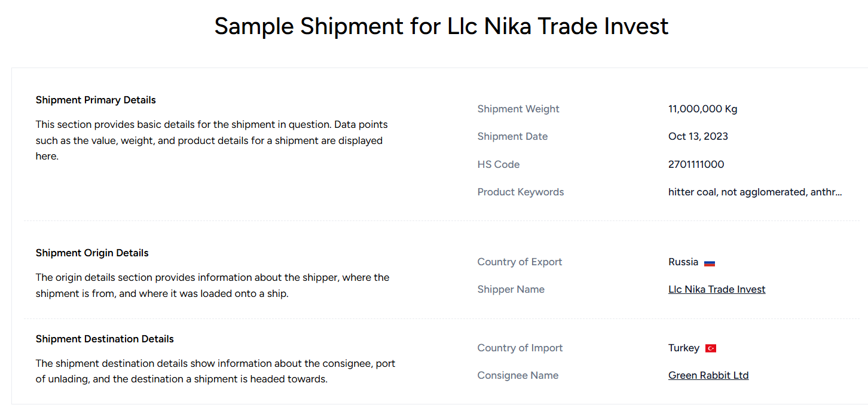This screenshot has width=868, height=420.
Task: Click the truncated Product Keywords value
Action: click(755, 192)
